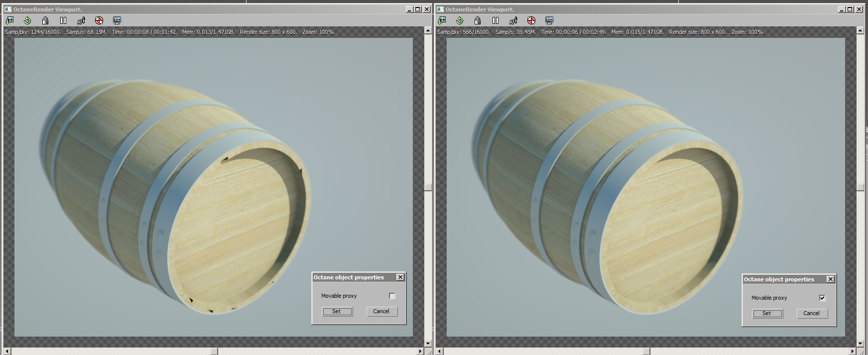Viewport: 868px width, 355px height.
Task: Click the monitor display icon in right viewport toolbar
Action: point(549,20)
